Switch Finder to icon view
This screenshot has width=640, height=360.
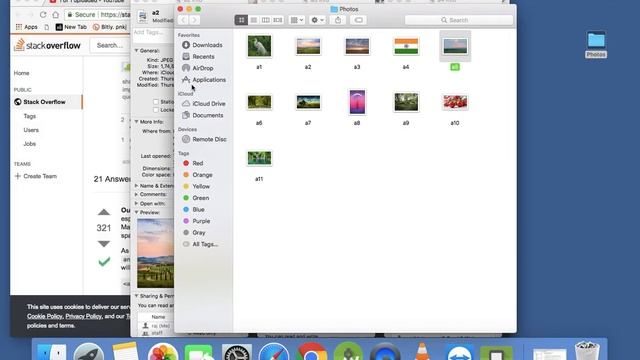(241, 20)
